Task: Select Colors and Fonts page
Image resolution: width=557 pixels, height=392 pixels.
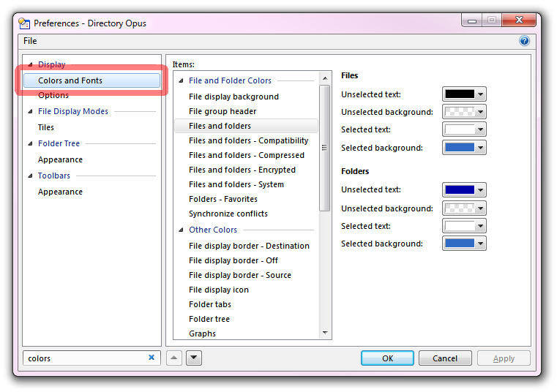Action: (x=91, y=80)
